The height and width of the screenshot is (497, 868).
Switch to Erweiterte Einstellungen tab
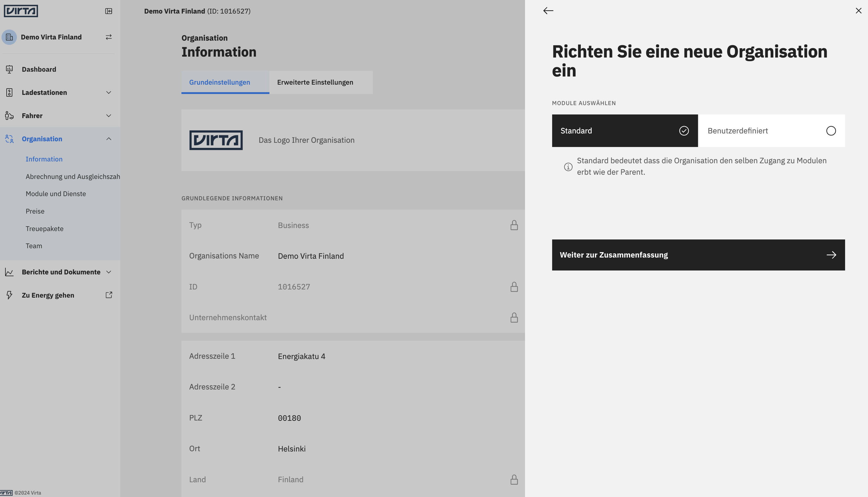pyautogui.click(x=321, y=82)
